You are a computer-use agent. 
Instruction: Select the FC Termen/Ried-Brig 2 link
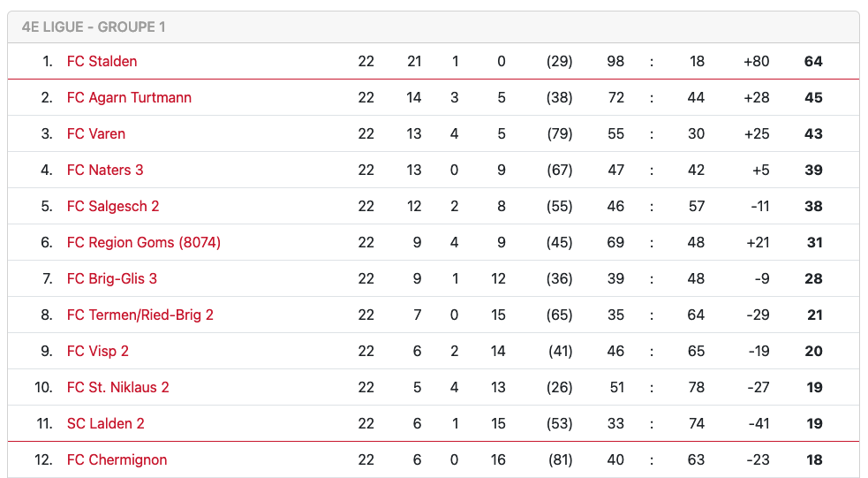(140, 315)
